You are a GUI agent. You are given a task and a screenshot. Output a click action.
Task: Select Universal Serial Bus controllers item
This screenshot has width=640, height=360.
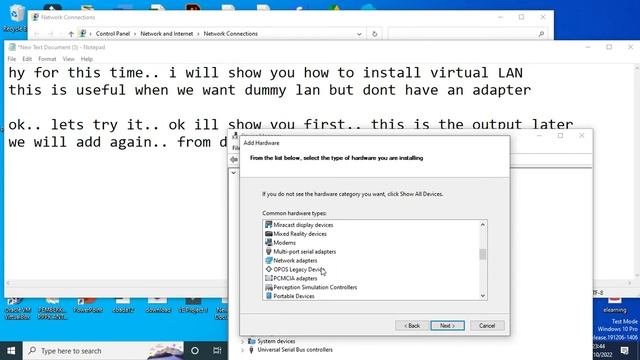[295, 350]
